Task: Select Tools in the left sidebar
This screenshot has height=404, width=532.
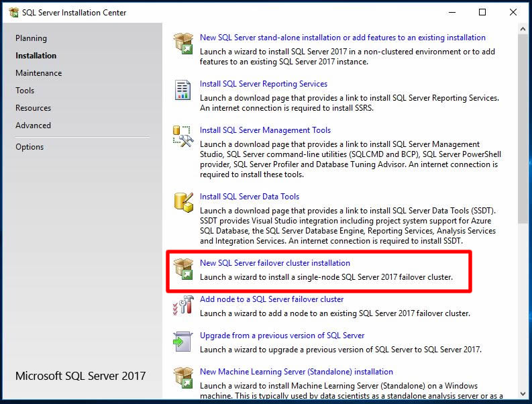Action: click(x=25, y=91)
